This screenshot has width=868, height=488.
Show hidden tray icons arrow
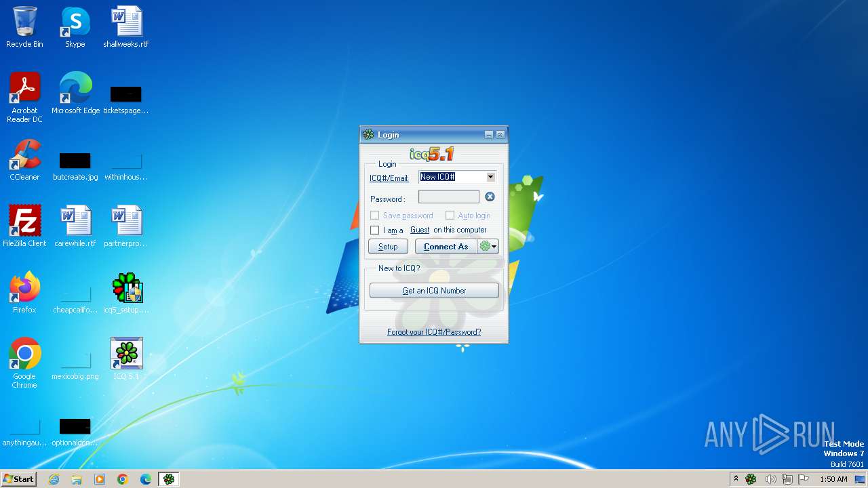736,479
